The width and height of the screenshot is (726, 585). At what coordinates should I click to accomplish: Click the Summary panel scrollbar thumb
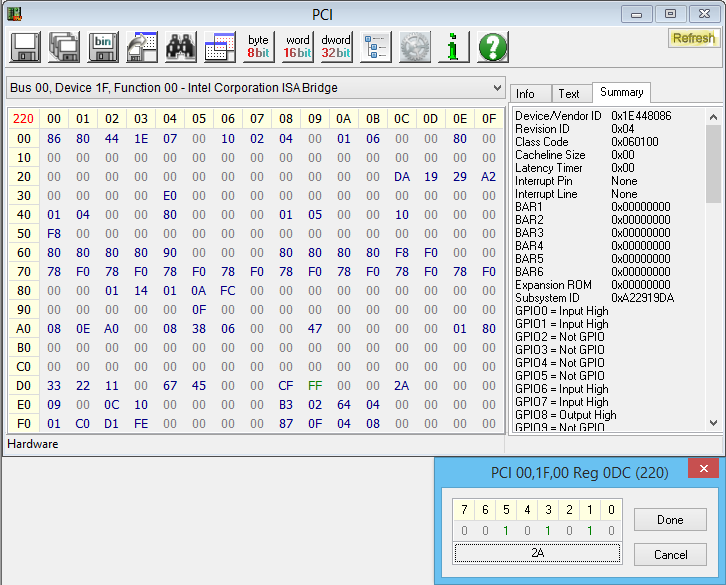point(713,164)
